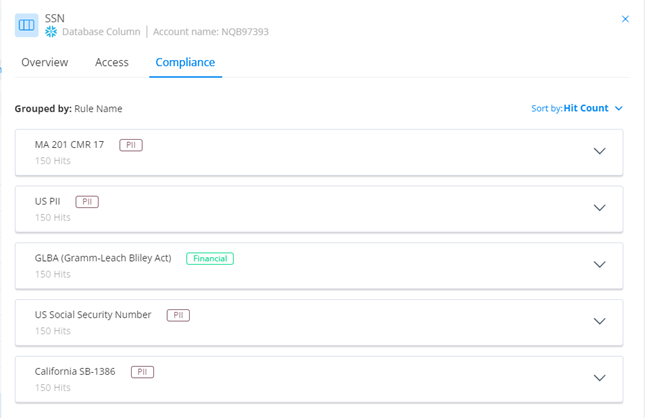Expand the California SB-1386 rule
Viewport: 645px width, 418px height.
(x=600, y=378)
